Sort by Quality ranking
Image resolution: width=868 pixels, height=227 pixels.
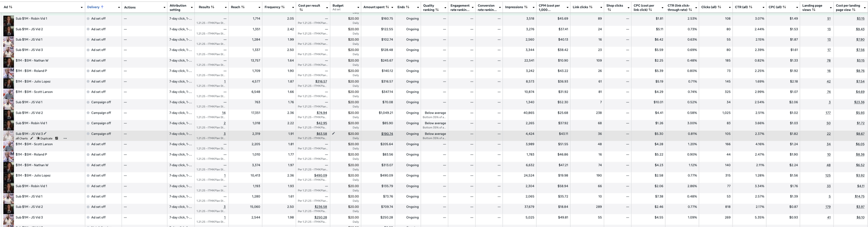tap(437, 10)
